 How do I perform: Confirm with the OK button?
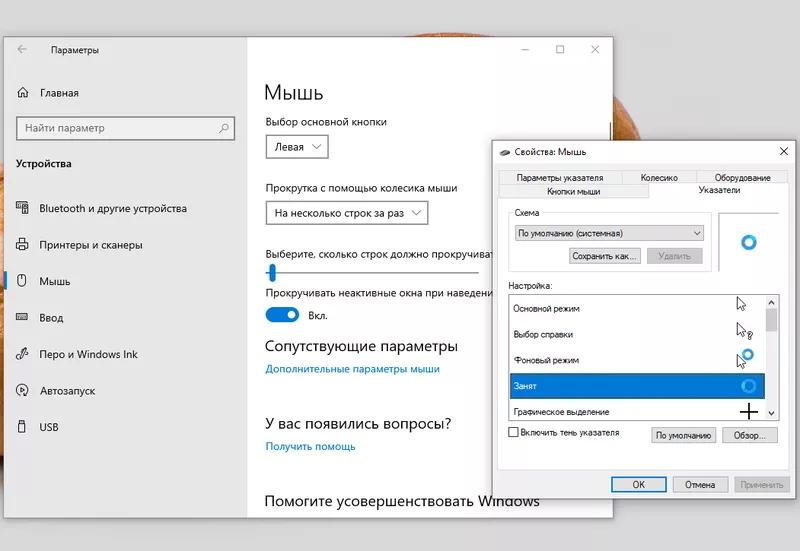[x=639, y=484]
